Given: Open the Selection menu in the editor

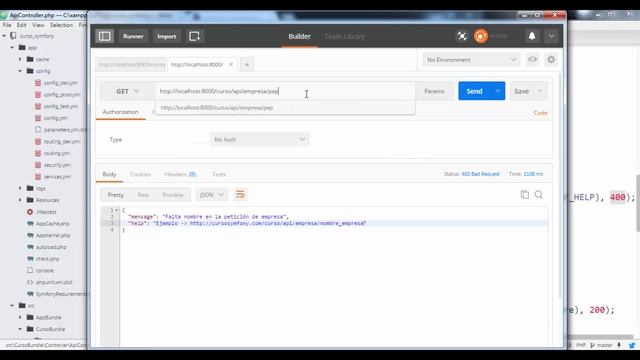Looking at the screenshot, I should [61, 25].
